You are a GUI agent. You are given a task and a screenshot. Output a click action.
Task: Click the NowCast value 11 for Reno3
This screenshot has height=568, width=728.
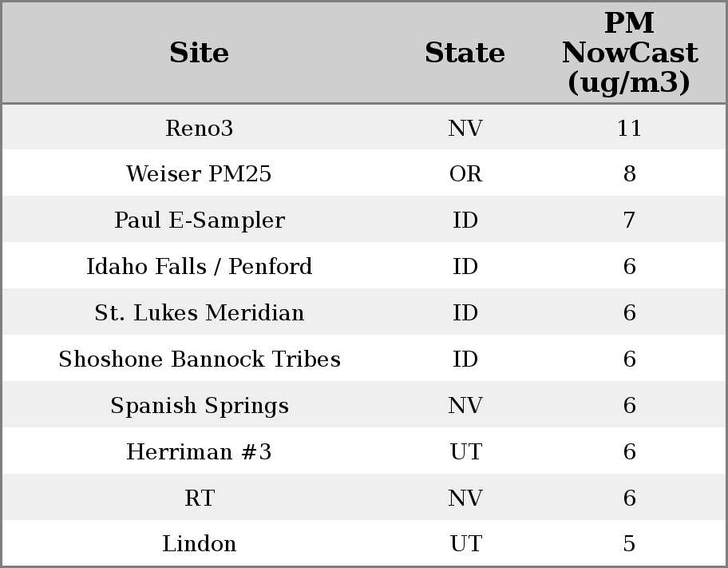[629, 128]
